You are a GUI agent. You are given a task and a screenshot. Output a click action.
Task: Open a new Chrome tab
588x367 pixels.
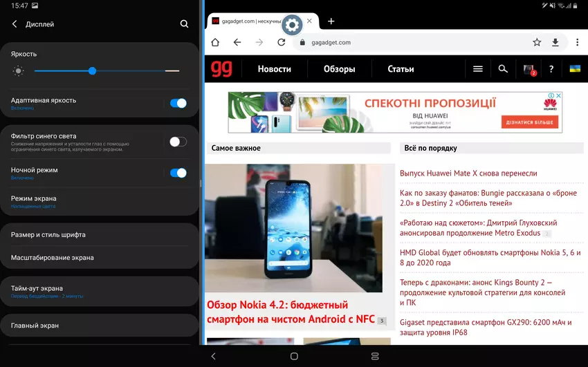tap(331, 21)
